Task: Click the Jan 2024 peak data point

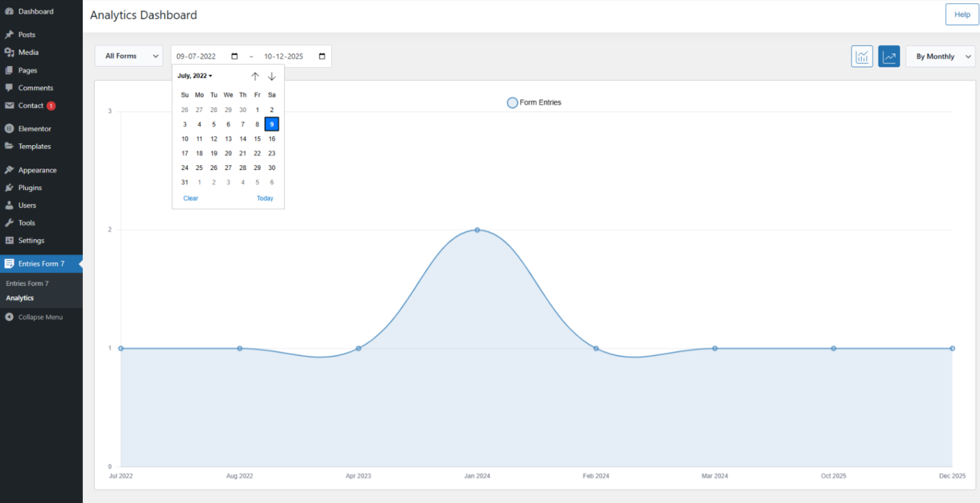Action: (x=477, y=230)
